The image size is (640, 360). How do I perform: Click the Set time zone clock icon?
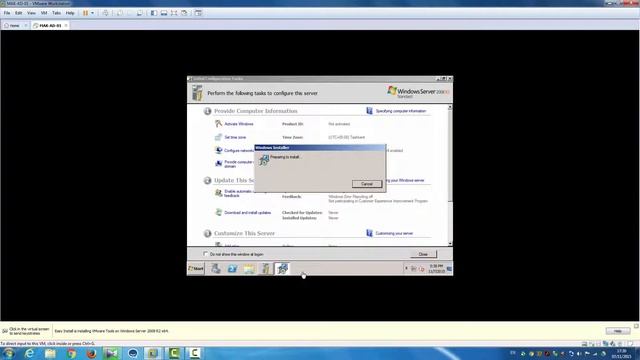(218, 137)
